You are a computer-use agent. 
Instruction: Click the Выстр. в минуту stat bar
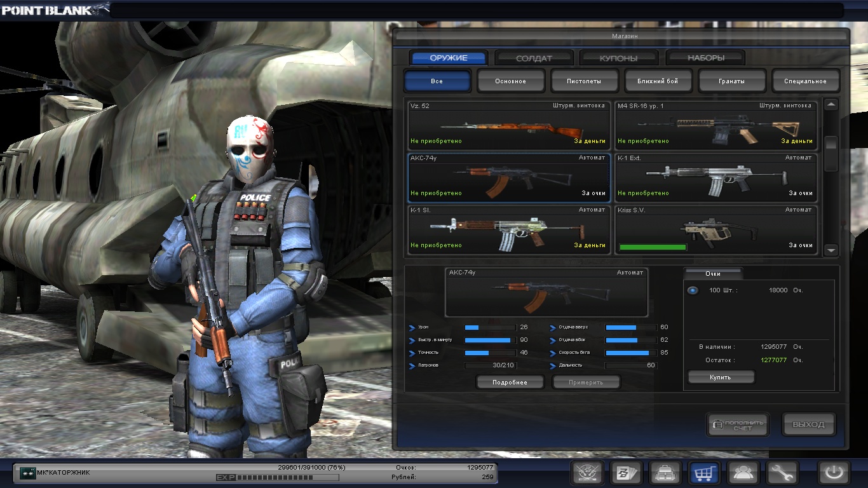pyautogui.click(x=490, y=341)
